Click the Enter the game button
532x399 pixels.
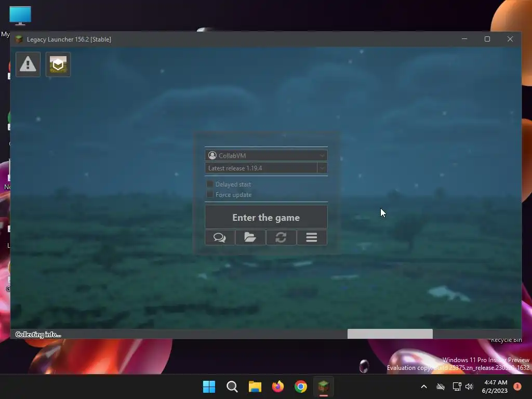tap(267, 217)
